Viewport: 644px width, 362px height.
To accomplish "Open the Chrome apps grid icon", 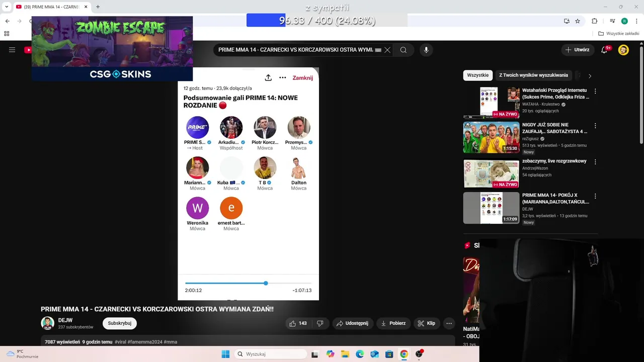I will tap(7, 34).
